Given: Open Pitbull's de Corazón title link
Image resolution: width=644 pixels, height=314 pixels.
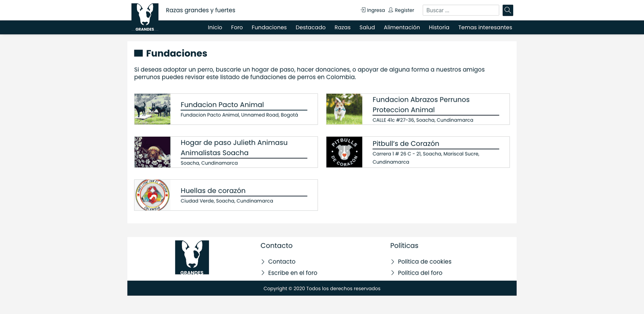Looking at the screenshot, I should click(x=406, y=144).
